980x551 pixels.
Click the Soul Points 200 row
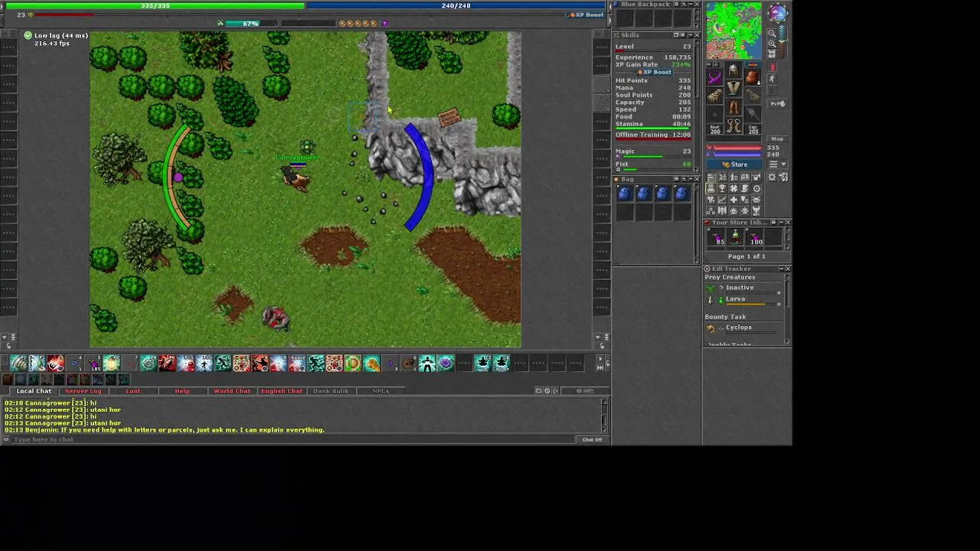(x=653, y=95)
